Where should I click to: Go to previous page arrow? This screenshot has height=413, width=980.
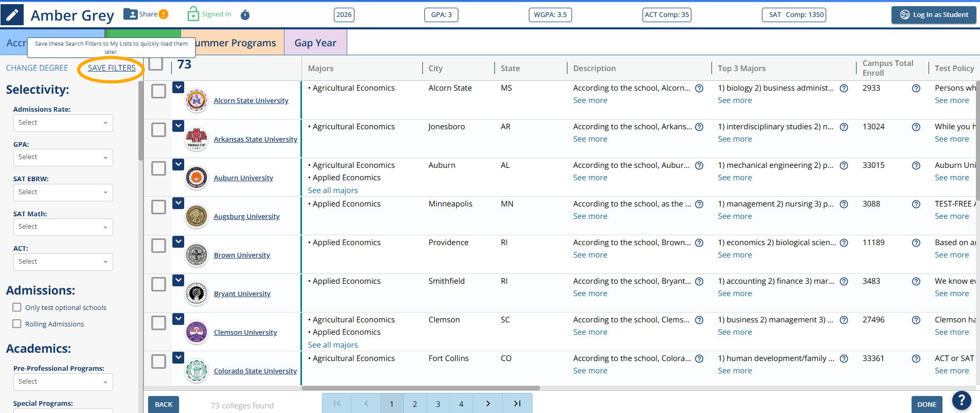click(366, 404)
